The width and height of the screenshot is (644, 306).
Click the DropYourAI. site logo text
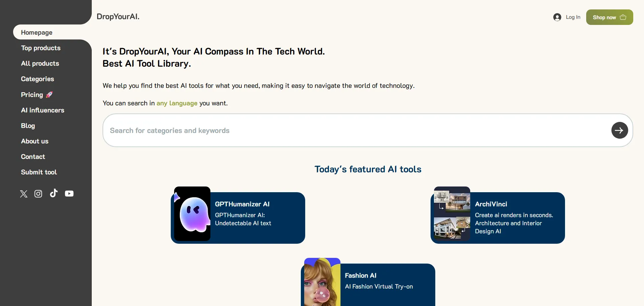click(118, 16)
